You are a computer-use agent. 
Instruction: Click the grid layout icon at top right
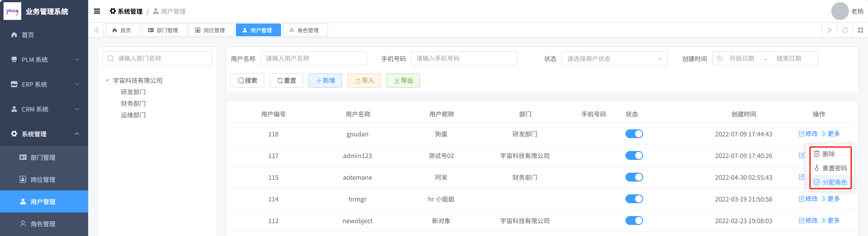tap(860, 30)
